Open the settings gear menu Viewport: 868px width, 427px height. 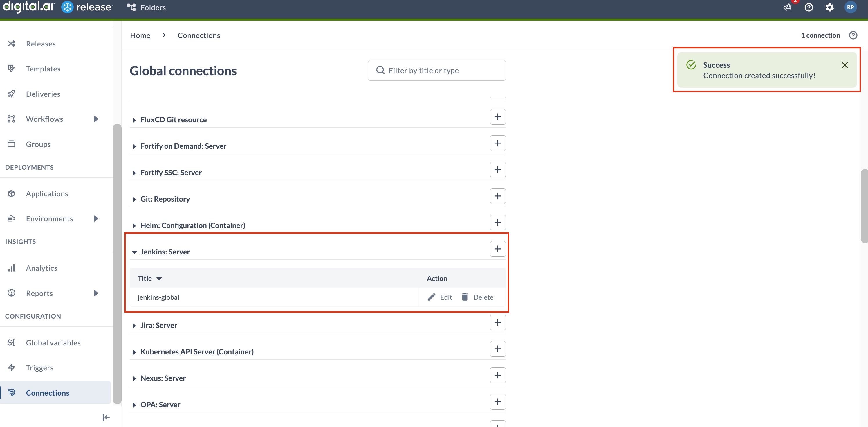click(x=830, y=8)
